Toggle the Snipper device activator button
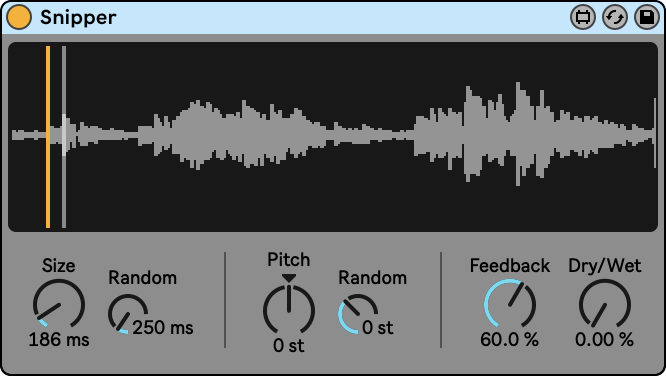Viewport: 666px width, 376px height. click(x=19, y=17)
